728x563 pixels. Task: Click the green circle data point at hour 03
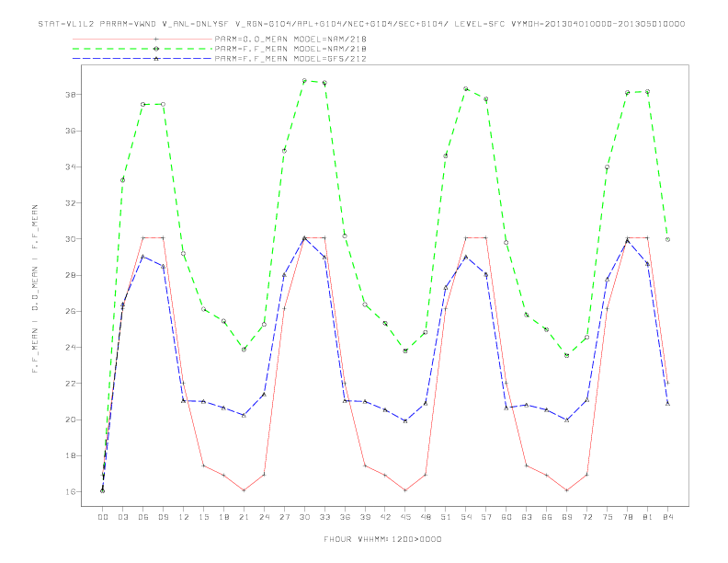tap(122, 180)
